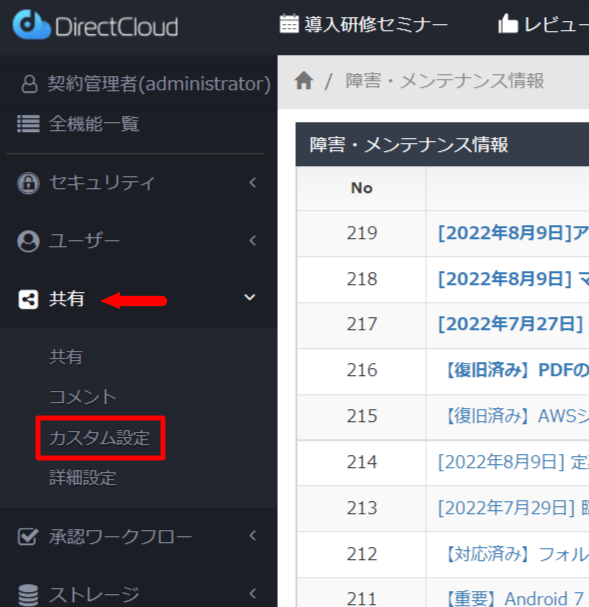Screen dimensions: 589x607
Task: Open the 全機能一覧 menu item
Action: tap(94, 124)
